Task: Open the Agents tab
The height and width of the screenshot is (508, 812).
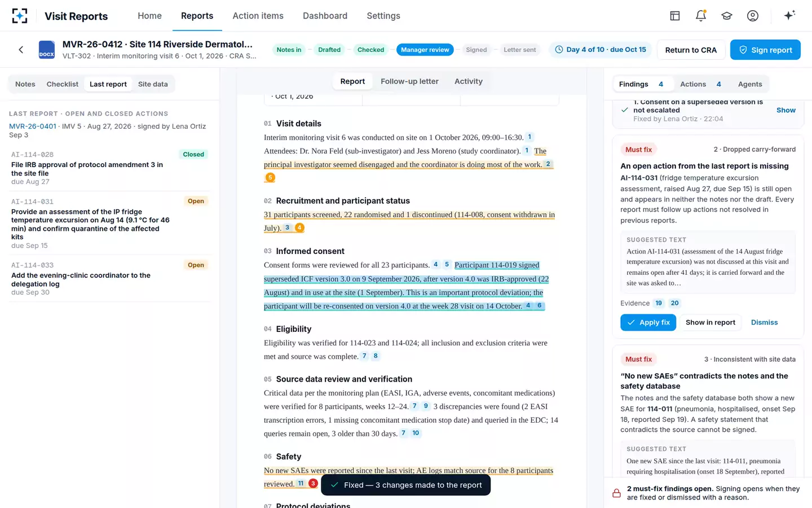Action: coord(750,84)
